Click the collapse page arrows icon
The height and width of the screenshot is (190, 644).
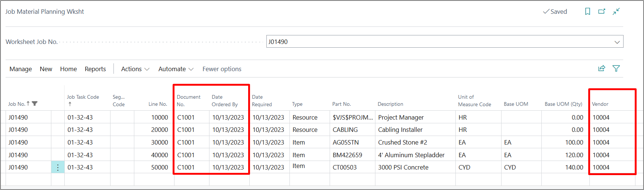[616, 12]
